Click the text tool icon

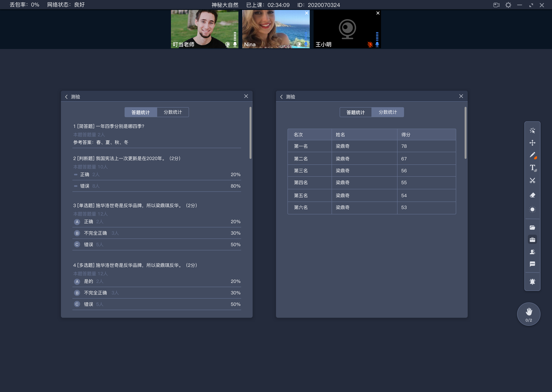point(533,169)
